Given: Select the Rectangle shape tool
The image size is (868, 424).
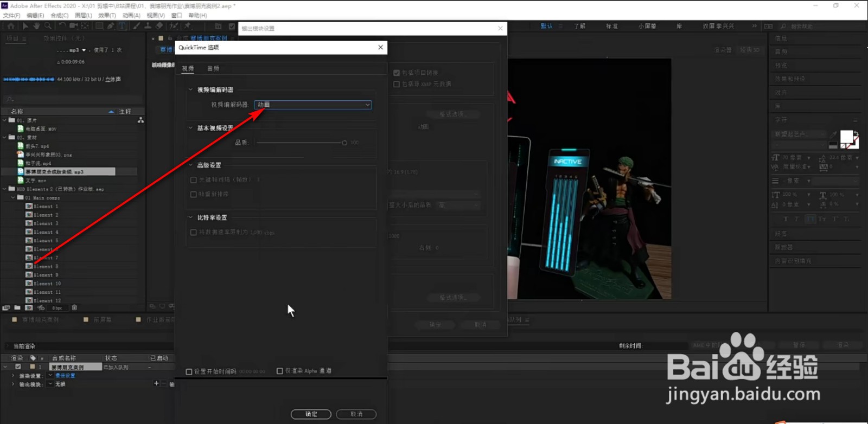Looking at the screenshot, I should [99, 26].
